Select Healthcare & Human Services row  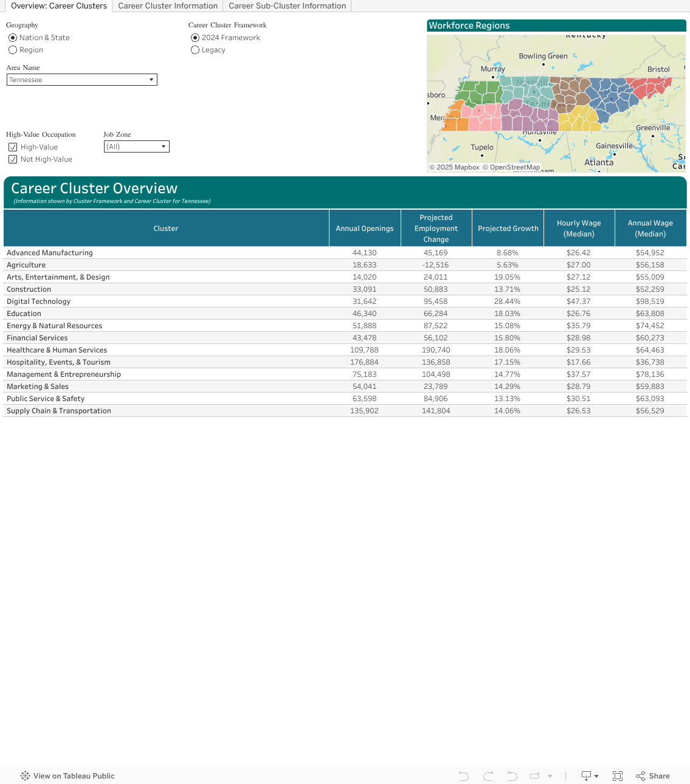click(x=345, y=350)
